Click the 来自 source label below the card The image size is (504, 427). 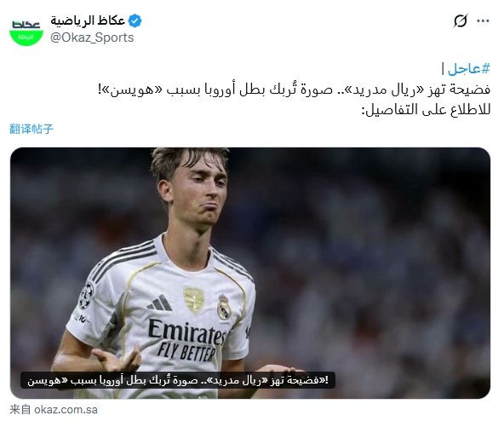click(x=20, y=410)
